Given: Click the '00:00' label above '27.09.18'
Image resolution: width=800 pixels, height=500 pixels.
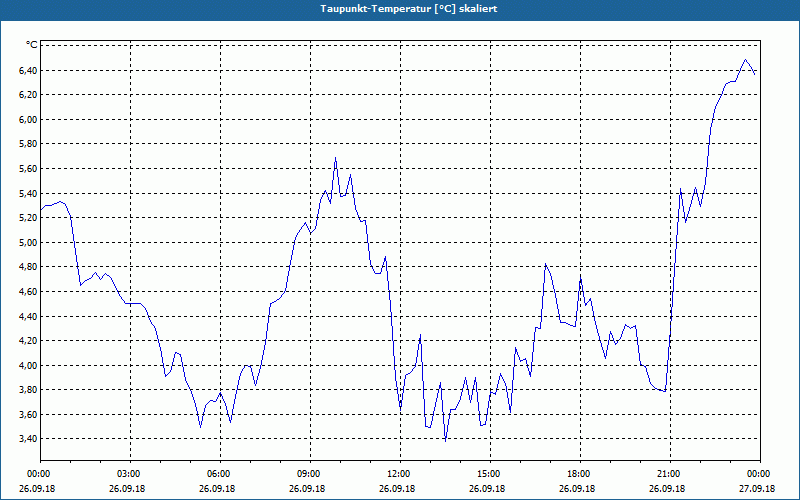Looking at the screenshot, I should click(759, 473).
